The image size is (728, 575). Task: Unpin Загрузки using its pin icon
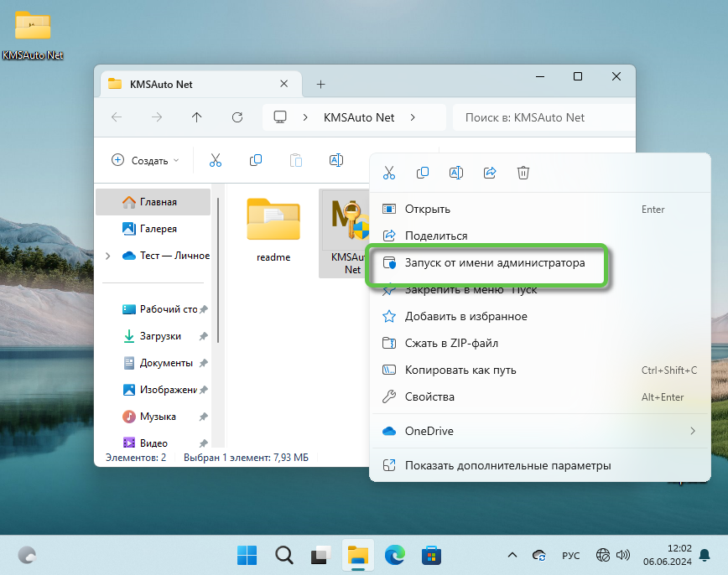(x=203, y=336)
